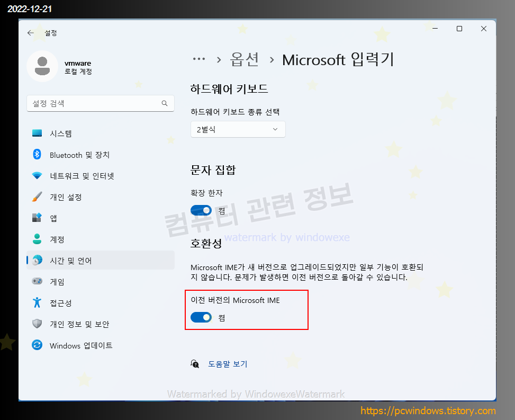This screenshot has width=515, height=420.
Task: Go back with the arrow icon
Action: coord(31,33)
